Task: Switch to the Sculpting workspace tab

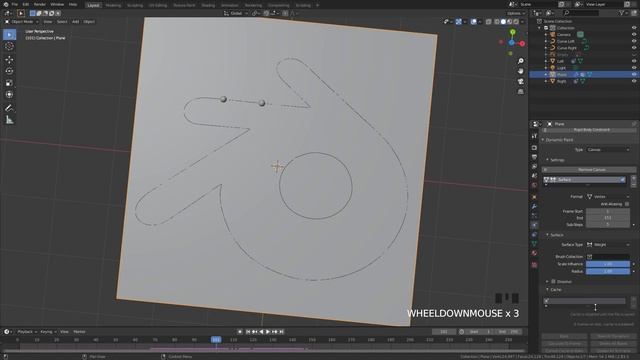Action: click(x=135, y=5)
